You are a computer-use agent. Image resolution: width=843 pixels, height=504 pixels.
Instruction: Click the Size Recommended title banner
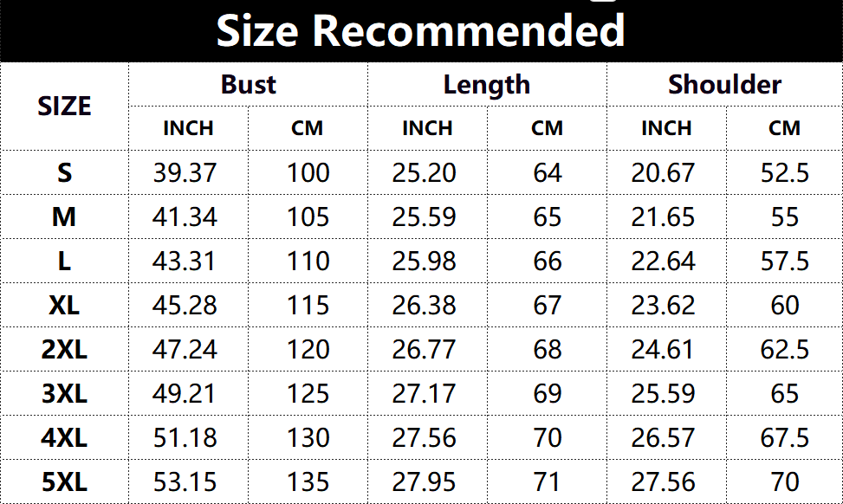click(420, 31)
